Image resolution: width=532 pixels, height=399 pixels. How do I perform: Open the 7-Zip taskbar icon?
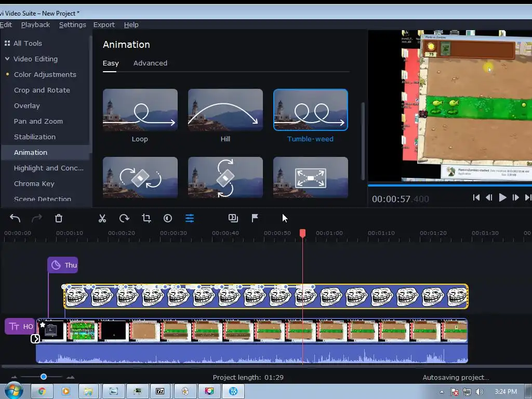click(x=160, y=391)
